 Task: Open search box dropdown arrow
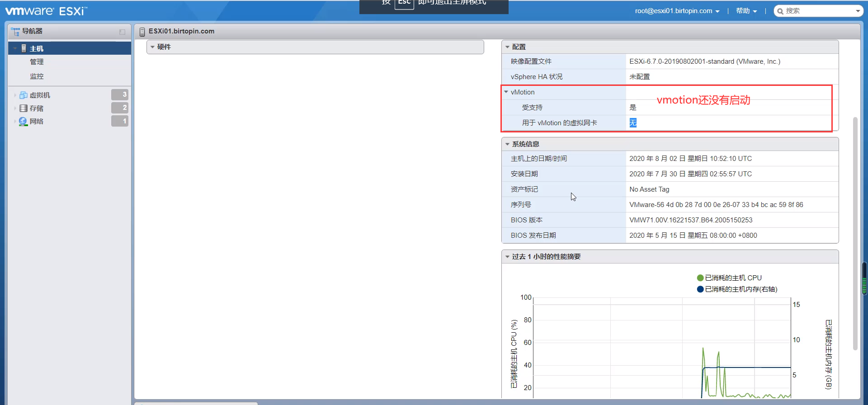point(858,11)
